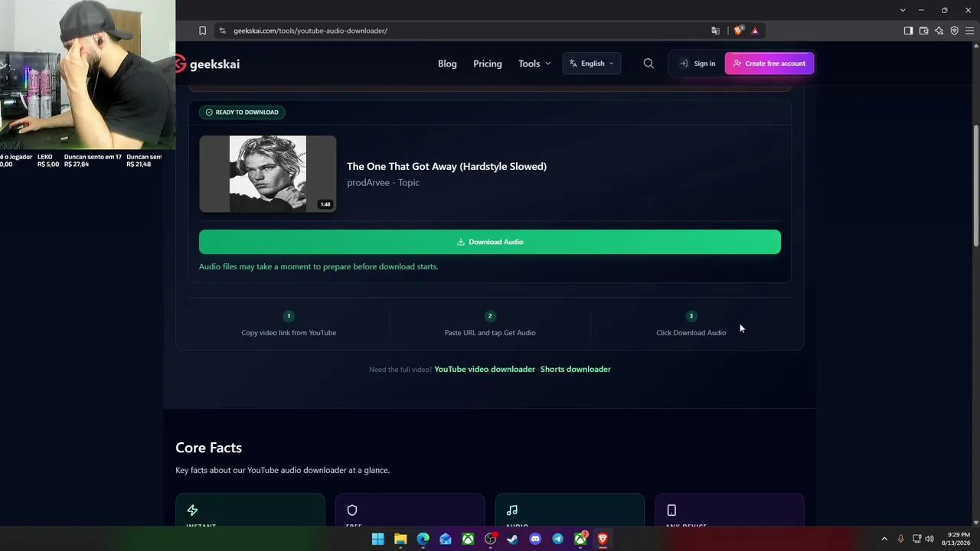Go to the Blog page
The width and height of the screenshot is (980, 551).
(x=447, y=64)
